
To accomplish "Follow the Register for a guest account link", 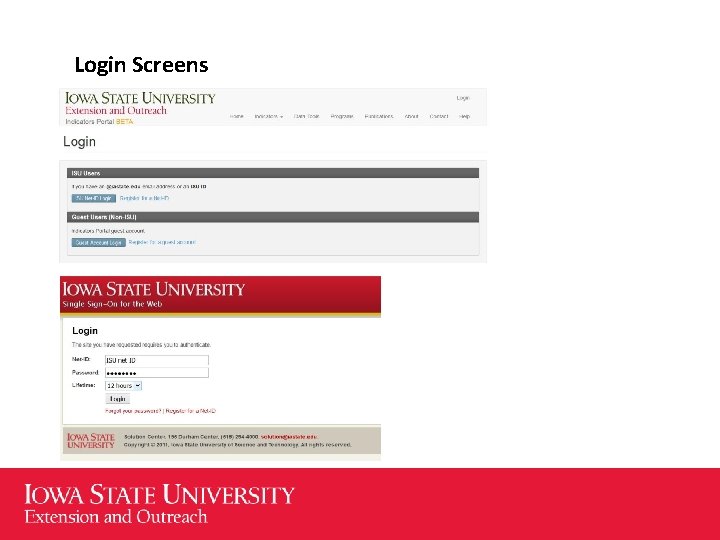I will [x=162, y=242].
